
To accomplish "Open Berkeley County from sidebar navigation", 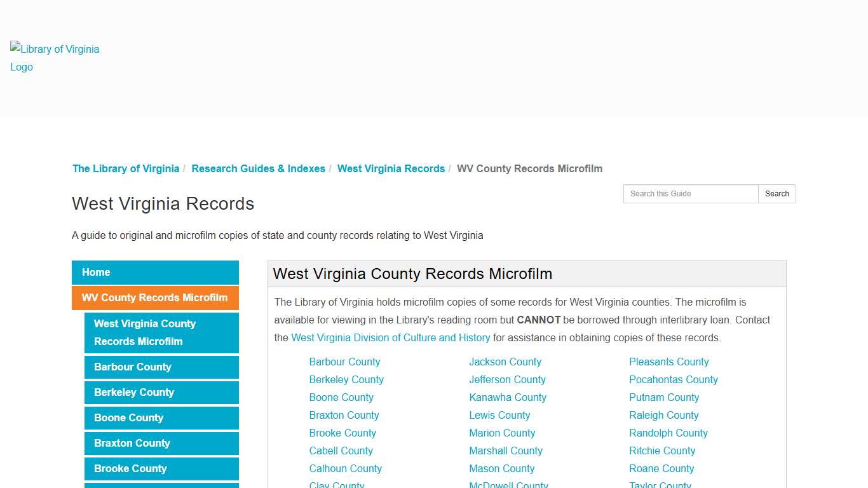I will [x=134, y=393].
